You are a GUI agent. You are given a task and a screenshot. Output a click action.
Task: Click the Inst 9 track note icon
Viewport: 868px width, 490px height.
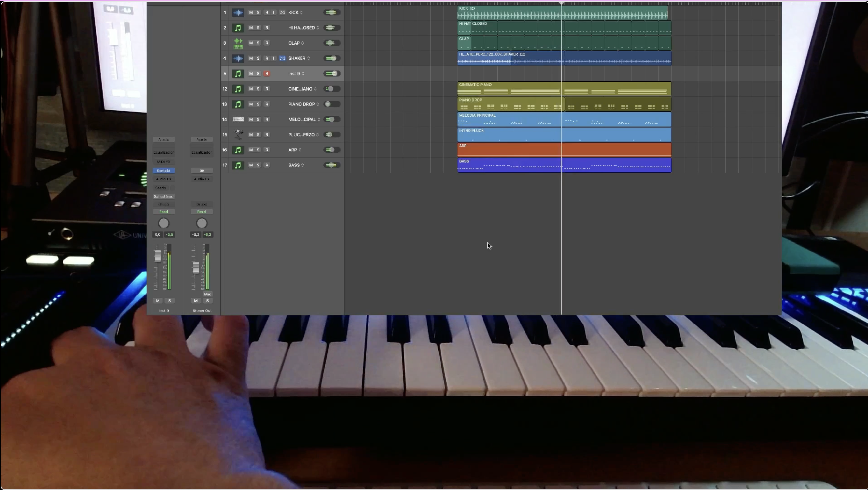pyautogui.click(x=238, y=74)
